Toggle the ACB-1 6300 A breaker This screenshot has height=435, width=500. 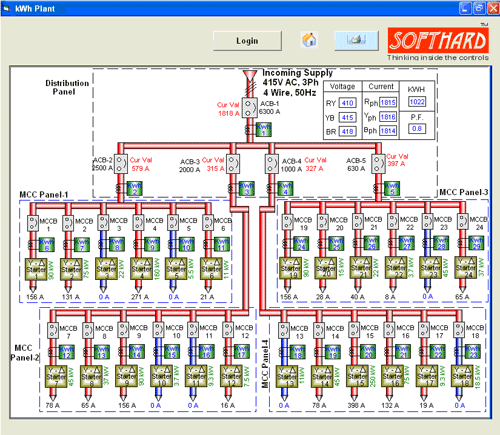point(249,108)
